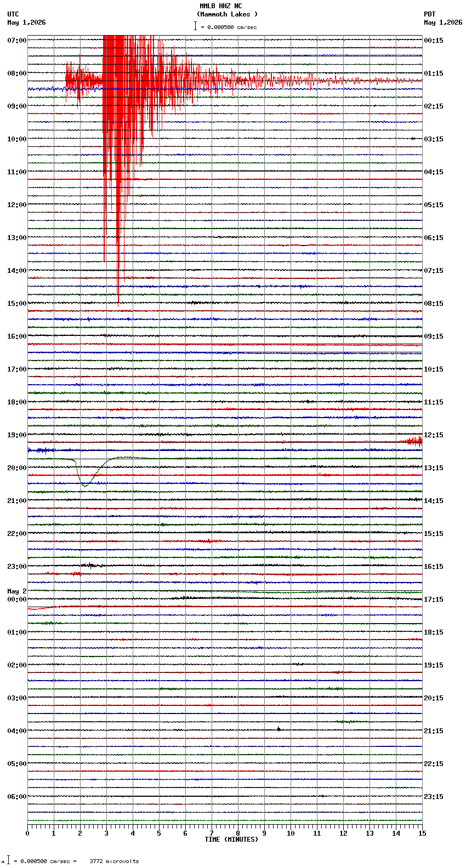Click the 'PDT' header label
The width and height of the screenshot is (466, 868).
point(429,14)
